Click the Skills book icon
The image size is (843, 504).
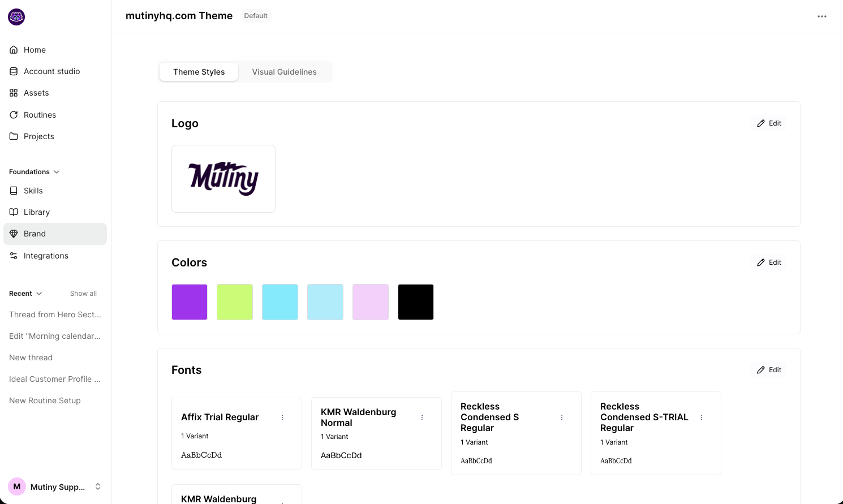pyautogui.click(x=14, y=191)
